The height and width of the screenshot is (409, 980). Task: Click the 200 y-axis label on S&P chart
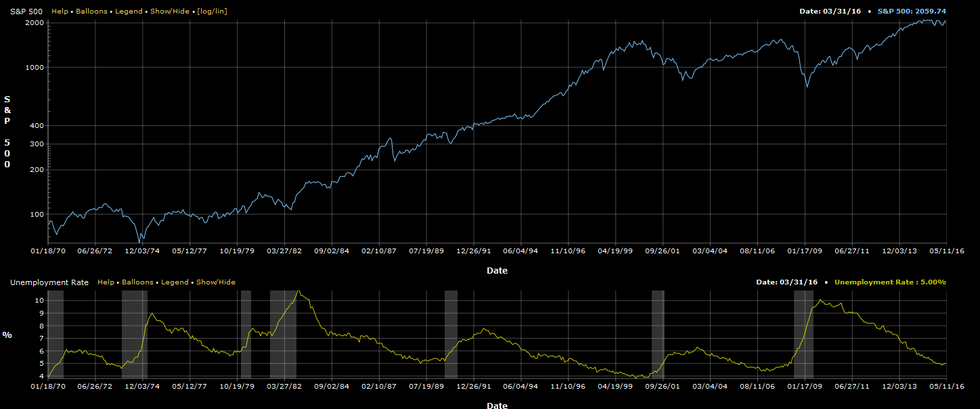[37, 170]
